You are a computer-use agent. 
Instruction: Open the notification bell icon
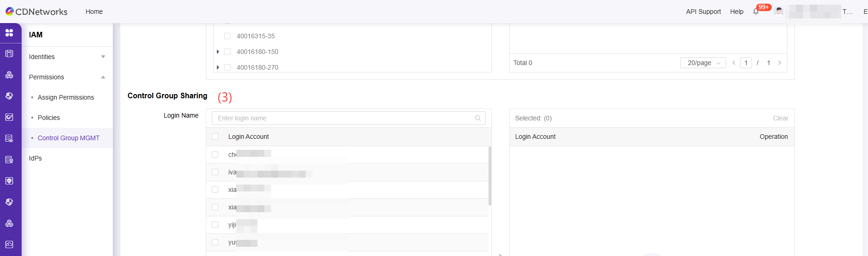(756, 12)
